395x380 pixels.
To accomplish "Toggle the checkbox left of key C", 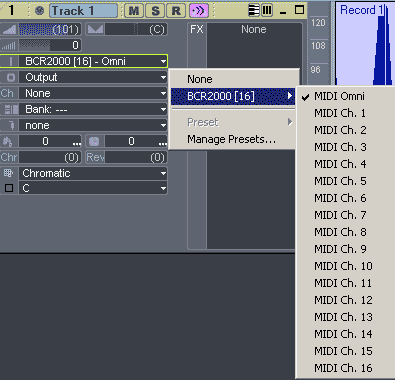I will pos(9,188).
